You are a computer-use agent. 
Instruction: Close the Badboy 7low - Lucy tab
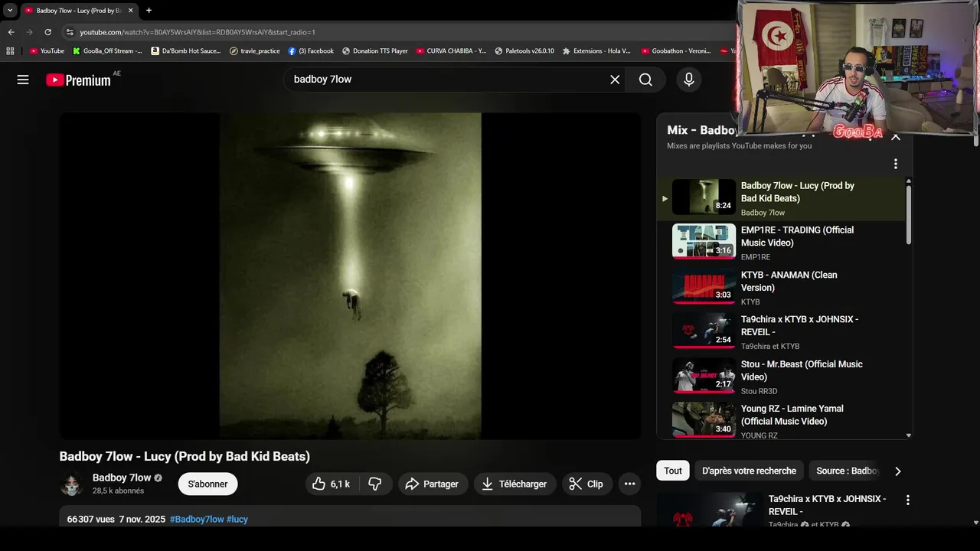130,11
